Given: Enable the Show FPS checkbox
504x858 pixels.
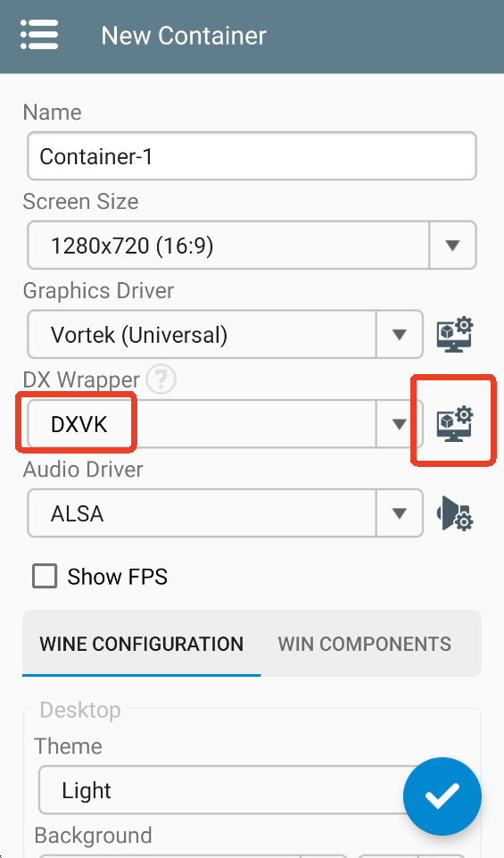Looking at the screenshot, I should pyautogui.click(x=45, y=576).
